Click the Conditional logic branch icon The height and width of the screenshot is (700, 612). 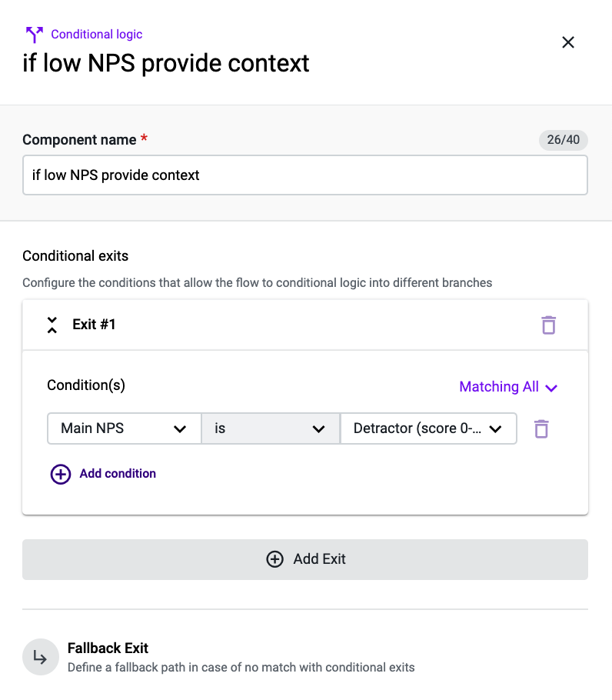(35, 35)
